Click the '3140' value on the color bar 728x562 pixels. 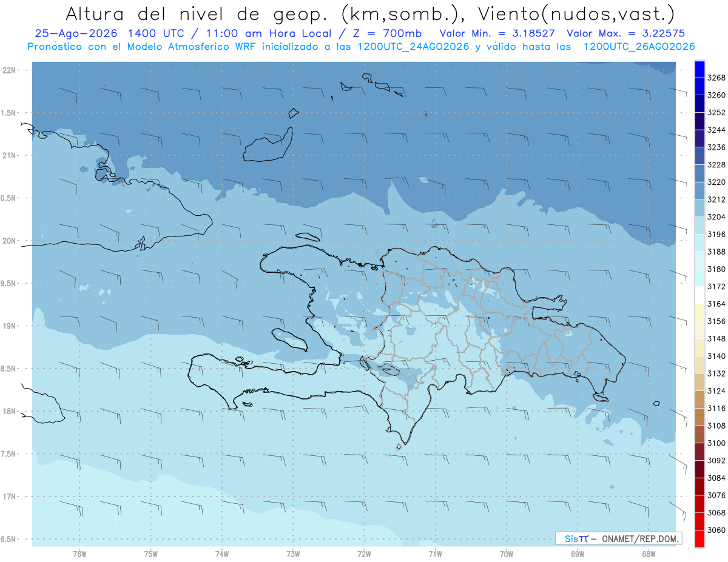point(716,356)
